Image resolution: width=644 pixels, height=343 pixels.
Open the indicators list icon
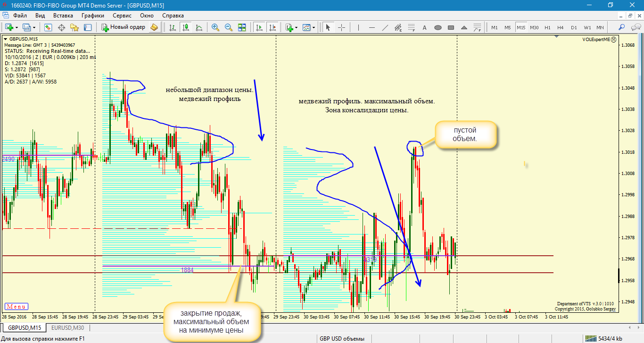click(289, 27)
